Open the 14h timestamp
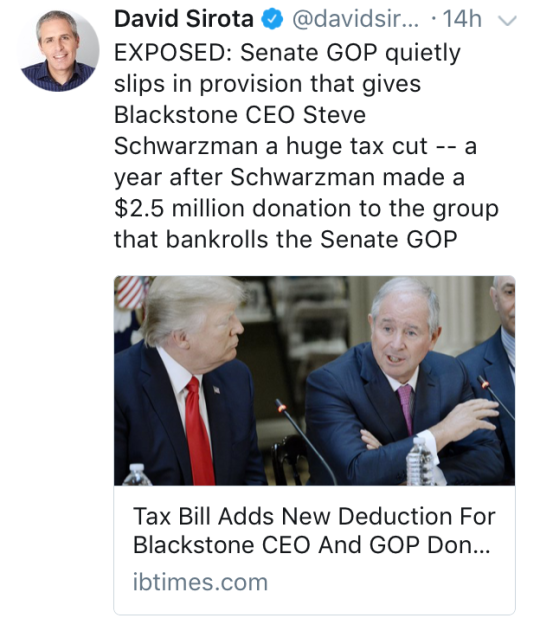 tap(462, 19)
